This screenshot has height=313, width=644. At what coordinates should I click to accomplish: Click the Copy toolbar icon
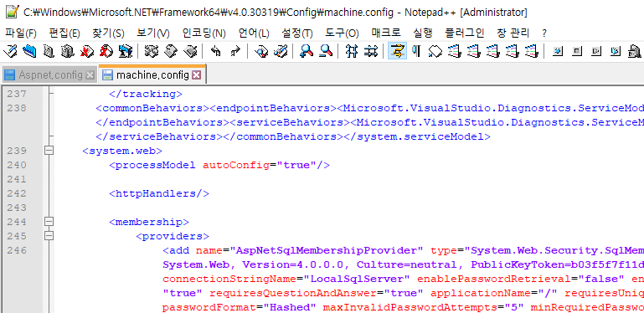(171, 51)
